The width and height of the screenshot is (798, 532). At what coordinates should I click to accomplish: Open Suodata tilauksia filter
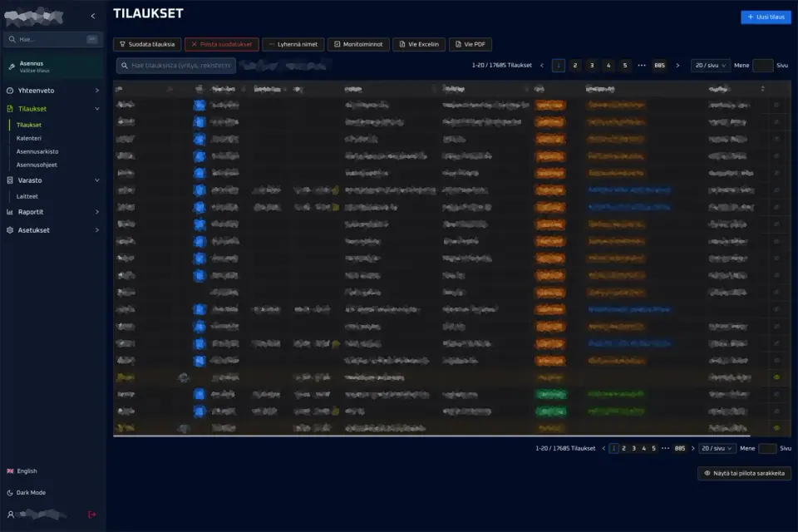coord(147,44)
